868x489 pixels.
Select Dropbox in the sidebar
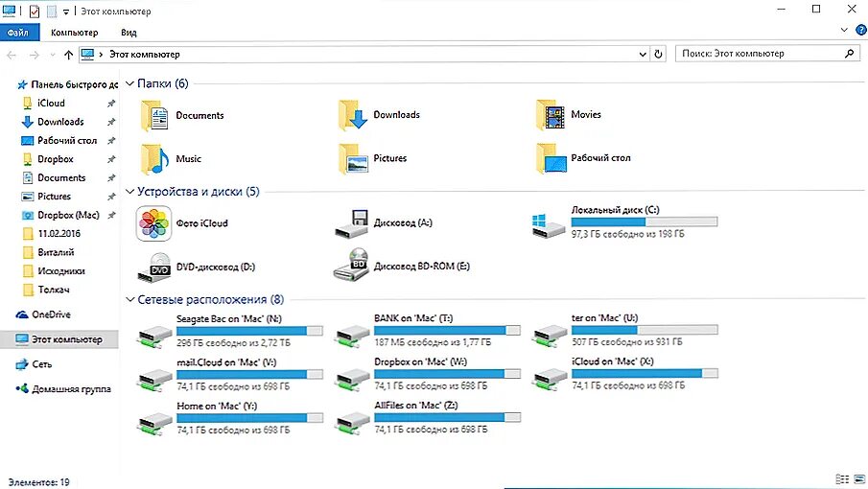click(56, 159)
